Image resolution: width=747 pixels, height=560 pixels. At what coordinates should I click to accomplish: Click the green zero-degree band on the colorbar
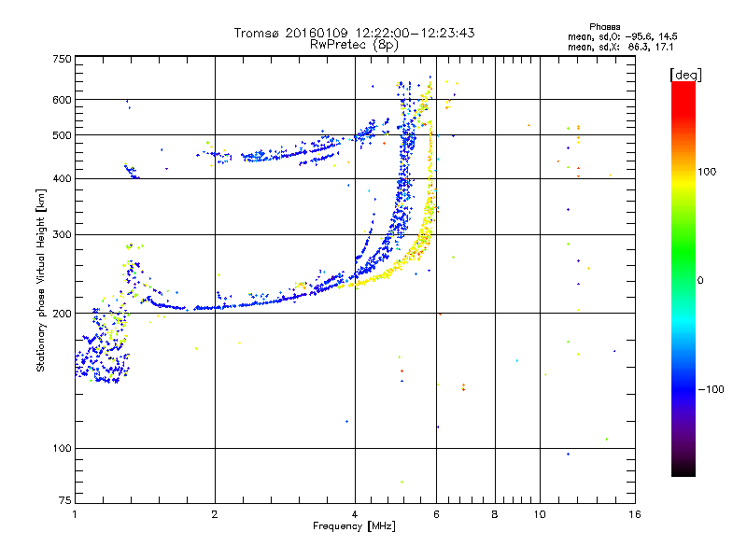click(683, 279)
